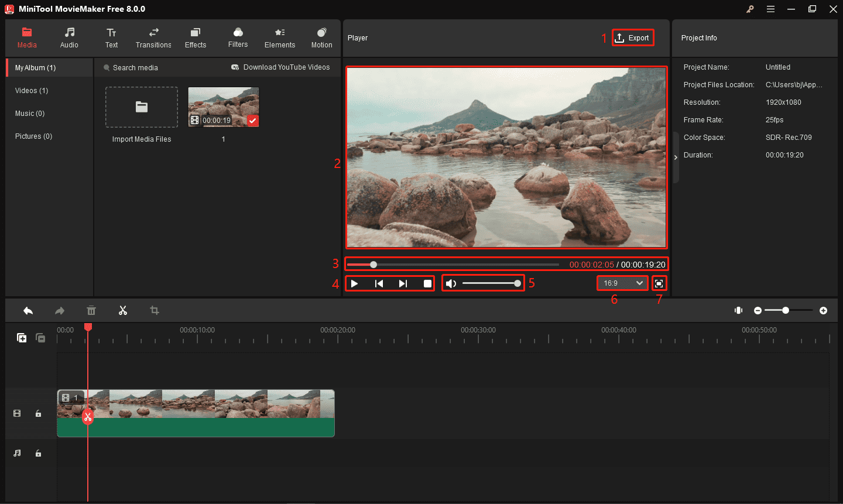
Task: Select Music (0) category
Action: point(30,114)
